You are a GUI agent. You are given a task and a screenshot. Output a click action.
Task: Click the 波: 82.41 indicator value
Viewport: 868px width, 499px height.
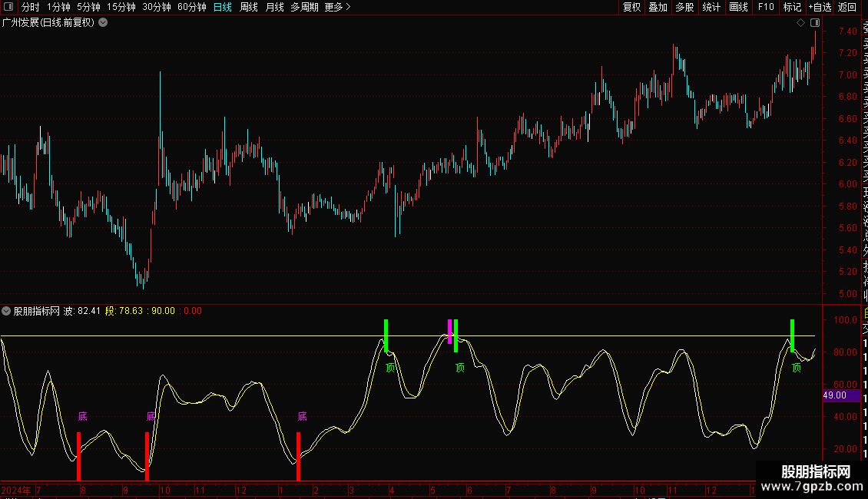pos(82,311)
